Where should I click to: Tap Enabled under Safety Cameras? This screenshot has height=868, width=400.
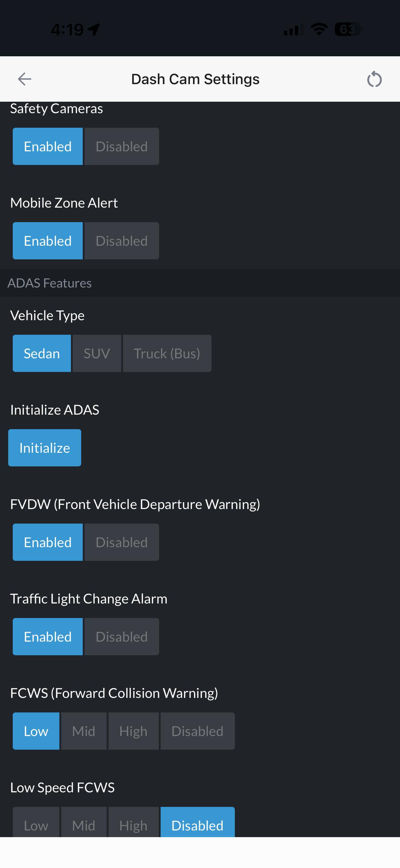(48, 146)
